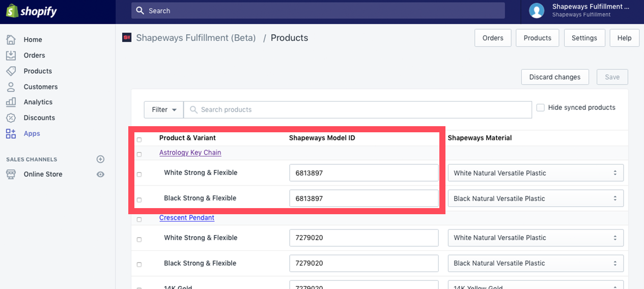The width and height of the screenshot is (644, 289).
Task: Check the Astrology Key Chain product checkbox
Action: pos(139,154)
